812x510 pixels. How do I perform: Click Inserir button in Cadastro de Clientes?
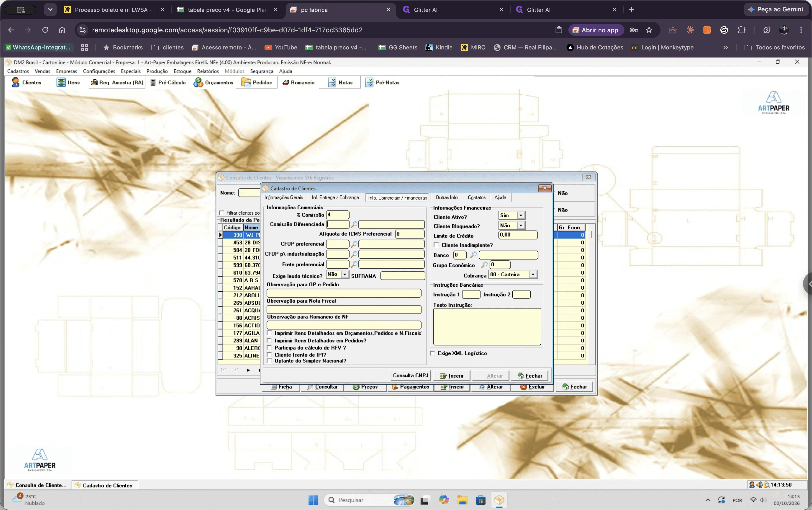pos(452,376)
